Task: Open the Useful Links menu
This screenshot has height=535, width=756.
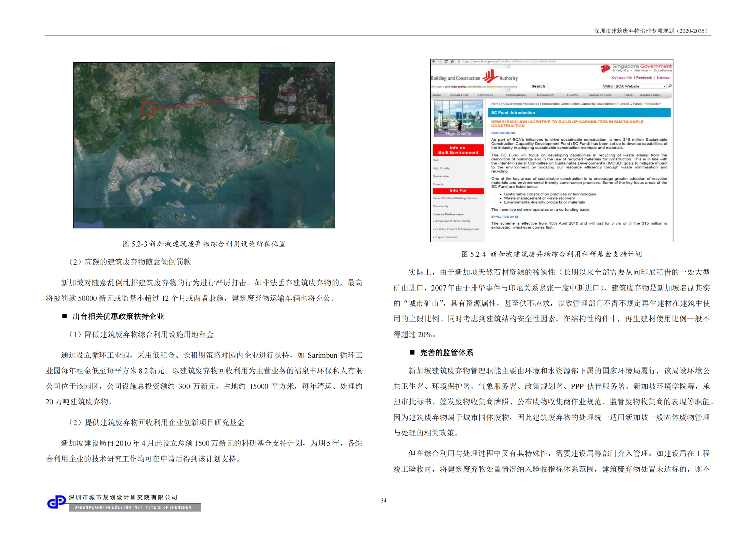Action: pos(650,95)
